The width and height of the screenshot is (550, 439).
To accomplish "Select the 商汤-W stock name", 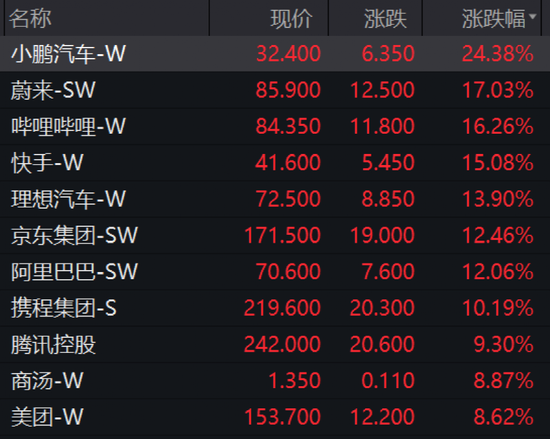I will [47, 381].
